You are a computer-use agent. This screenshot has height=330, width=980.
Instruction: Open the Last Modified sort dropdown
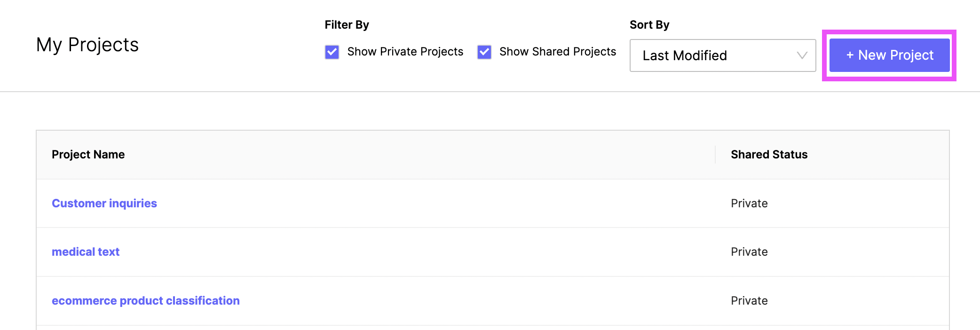click(x=722, y=55)
